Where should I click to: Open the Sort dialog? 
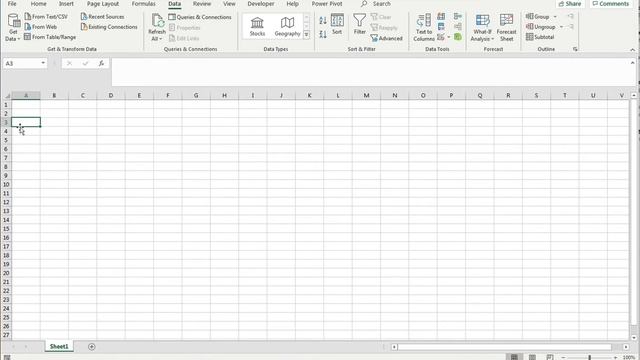tap(337, 24)
